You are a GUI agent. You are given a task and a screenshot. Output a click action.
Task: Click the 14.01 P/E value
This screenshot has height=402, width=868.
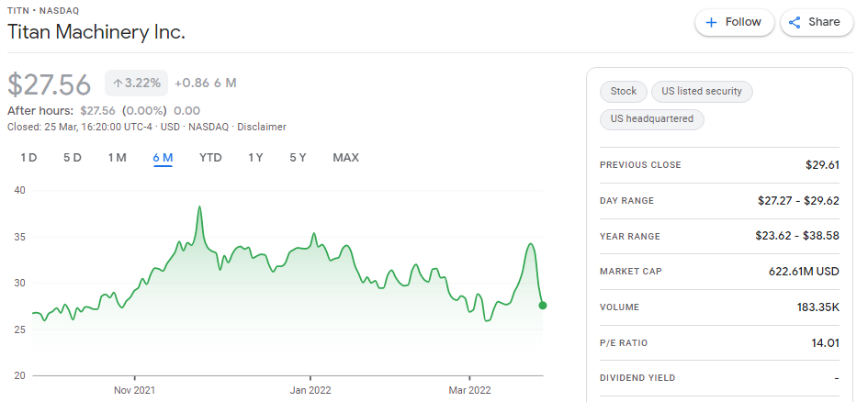coord(825,343)
